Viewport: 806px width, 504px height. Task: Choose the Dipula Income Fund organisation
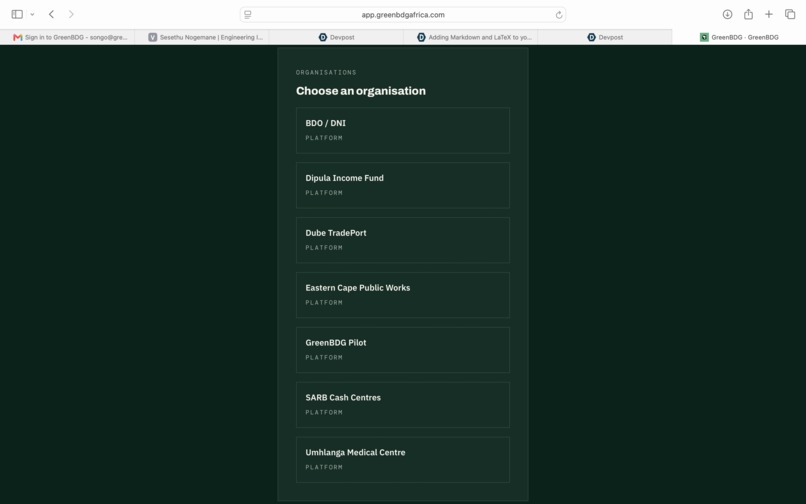click(403, 185)
